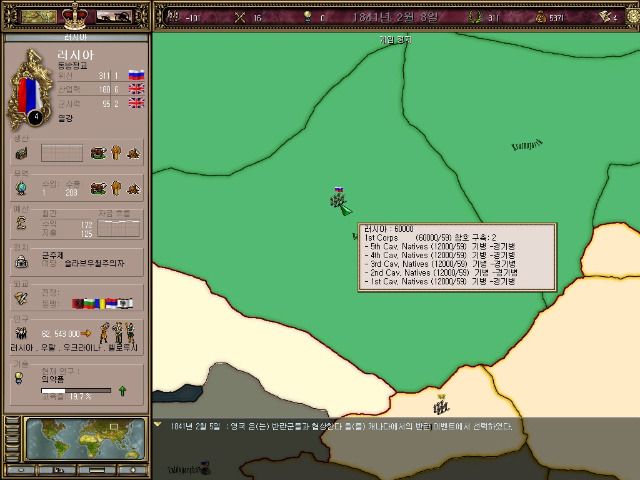The height and width of the screenshot is (480, 640).
Task: Click the research progress bar
Action: pos(76,391)
